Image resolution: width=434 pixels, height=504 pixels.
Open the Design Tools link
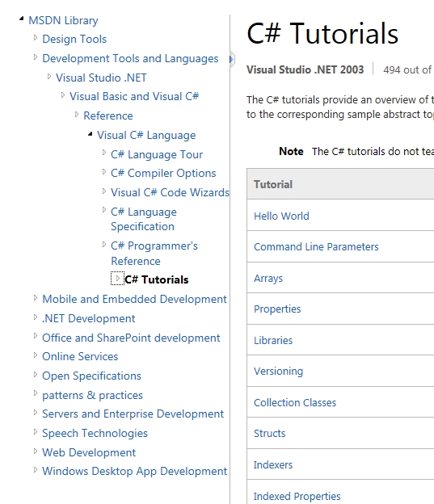click(x=74, y=40)
